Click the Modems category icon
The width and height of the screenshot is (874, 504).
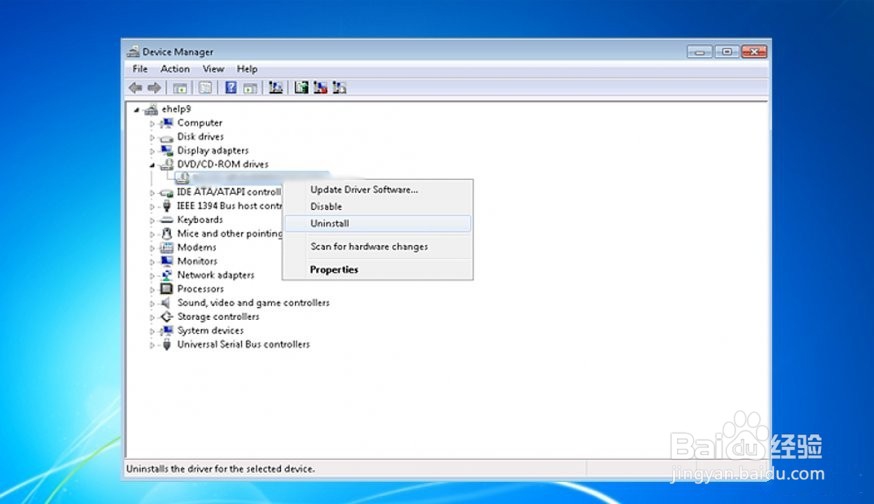[x=166, y=248]
